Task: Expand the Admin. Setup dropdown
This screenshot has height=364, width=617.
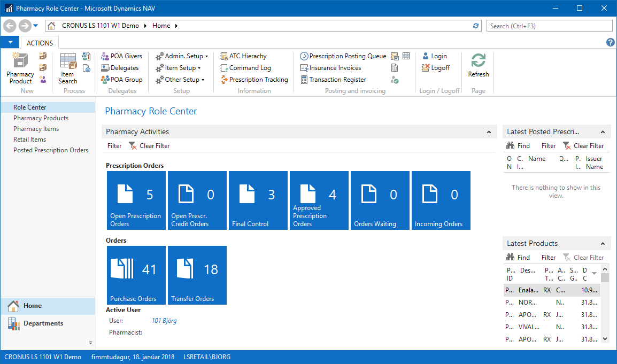Action: [x=182, y=56]
